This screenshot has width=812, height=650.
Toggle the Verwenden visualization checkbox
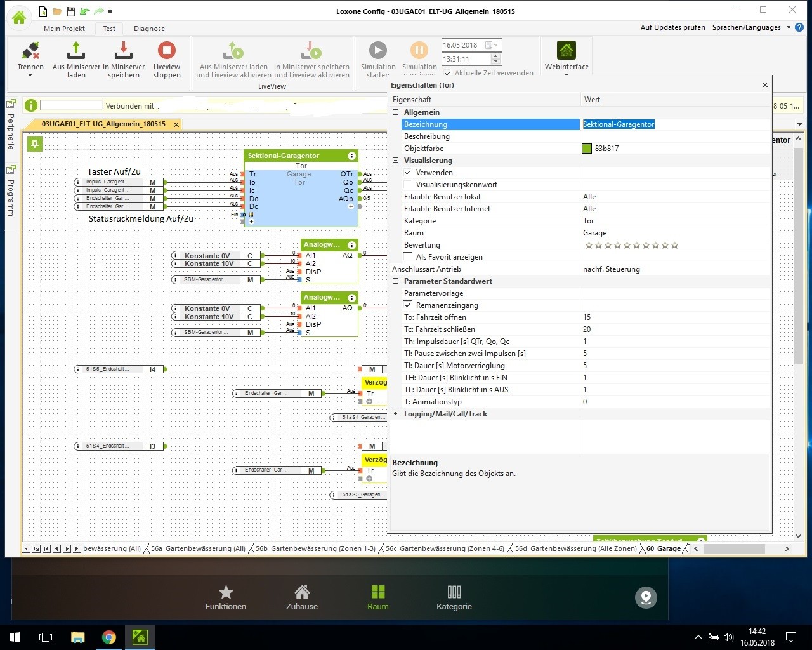coord(407,173)
